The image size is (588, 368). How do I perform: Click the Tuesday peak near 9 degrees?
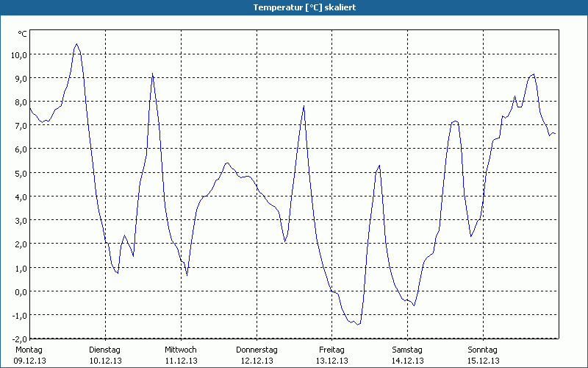point(153,74)
